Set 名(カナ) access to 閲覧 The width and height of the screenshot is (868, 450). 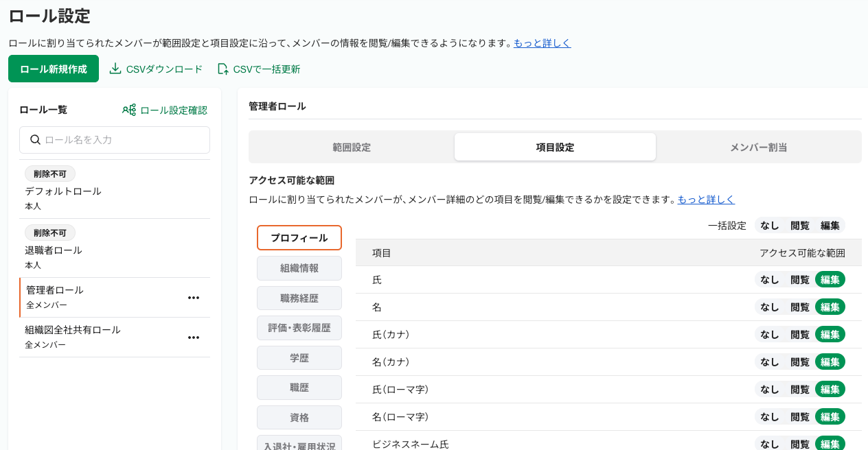[x=800, y=362]
